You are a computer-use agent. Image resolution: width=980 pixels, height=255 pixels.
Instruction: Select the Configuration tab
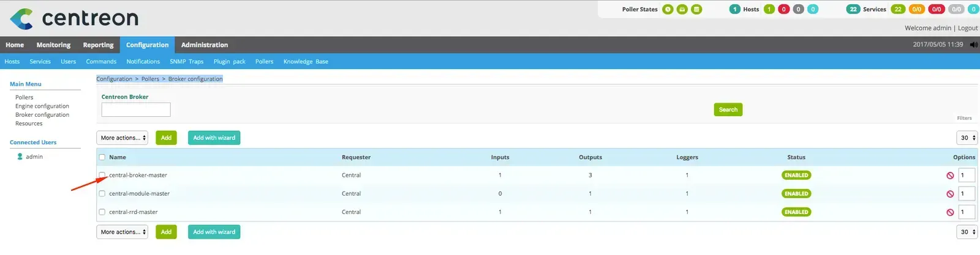point(147,45)
